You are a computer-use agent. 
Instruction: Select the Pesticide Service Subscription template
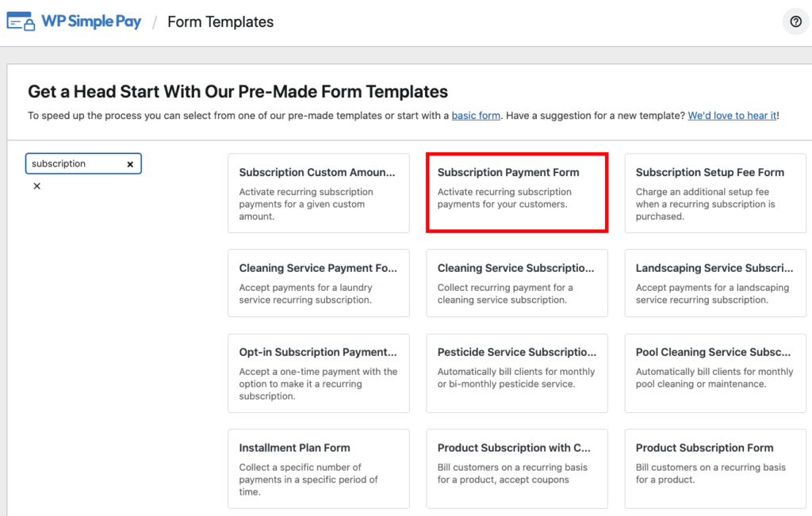(x=517, y=373)
